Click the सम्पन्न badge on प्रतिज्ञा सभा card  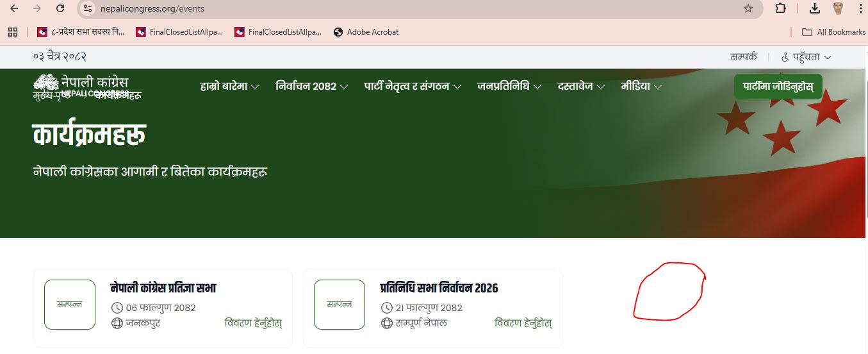coord(70,305)
